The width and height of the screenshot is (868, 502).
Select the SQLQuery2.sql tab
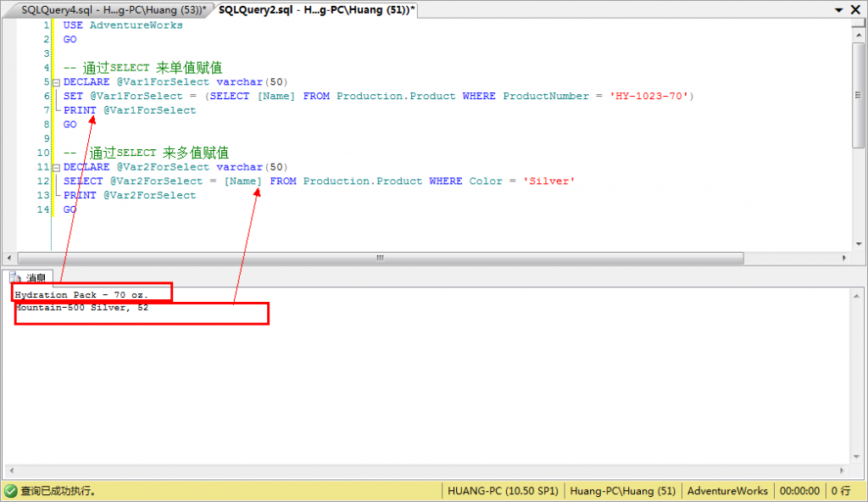coord(315,8)
